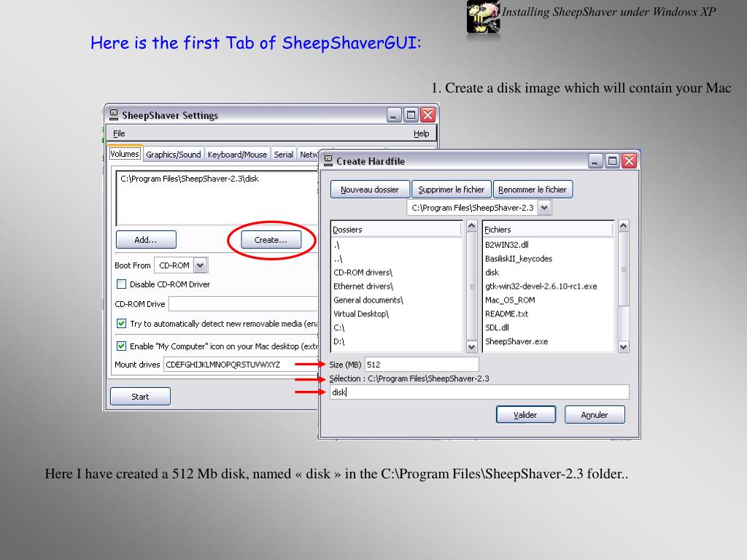The image size is (747, 560).
Task: Click the SheepShaver Settings title bar icon
Action: coord(113,114)
